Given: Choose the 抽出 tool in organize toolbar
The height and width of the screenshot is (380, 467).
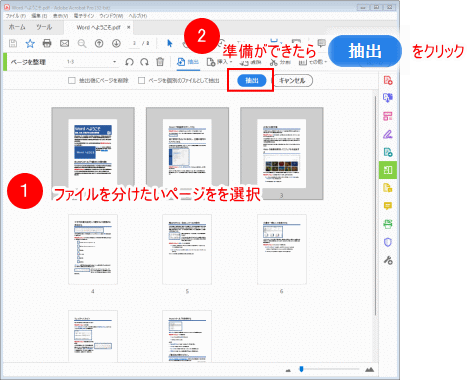Looking at the screenshot, I should (x=188, y=62).
